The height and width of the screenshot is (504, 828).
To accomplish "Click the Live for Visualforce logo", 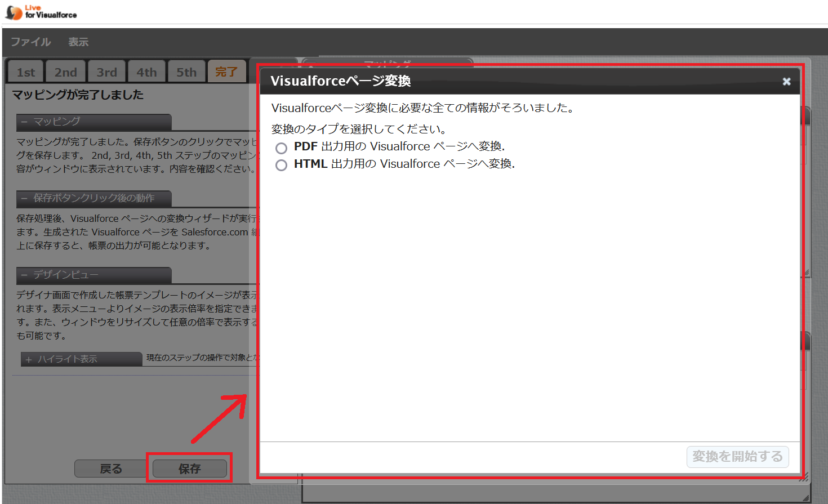I will click(41, 12).
